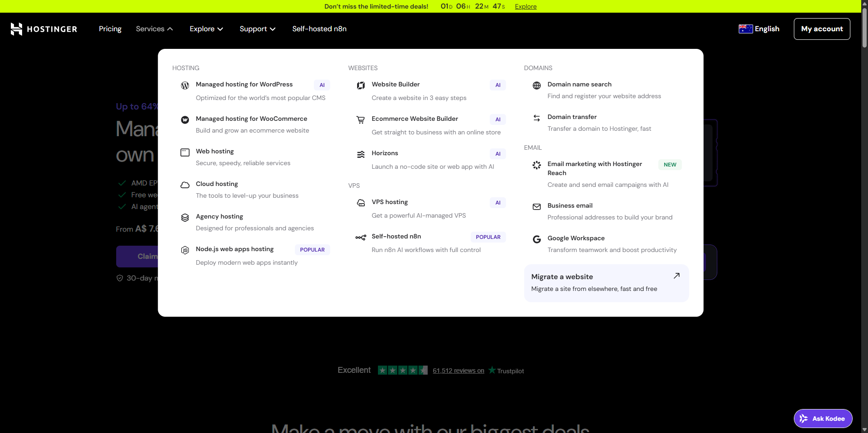The image size is (868, 433).
Task: Click the Migrate a website arrow icon
Action: click(x=677, y=276)
